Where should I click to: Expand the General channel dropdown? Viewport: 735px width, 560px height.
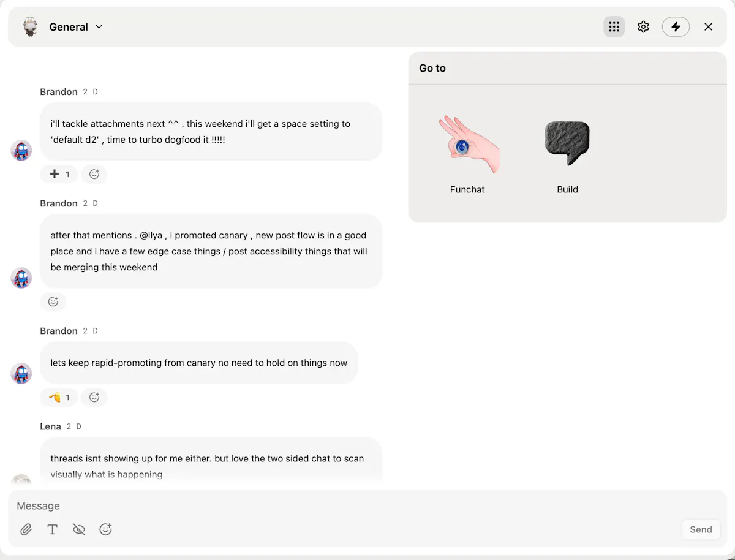[x=99, y=27]
